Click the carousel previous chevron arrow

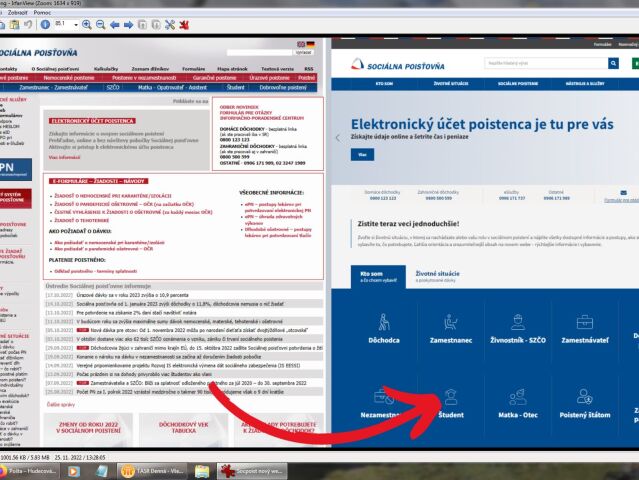[x=338, y=138]
